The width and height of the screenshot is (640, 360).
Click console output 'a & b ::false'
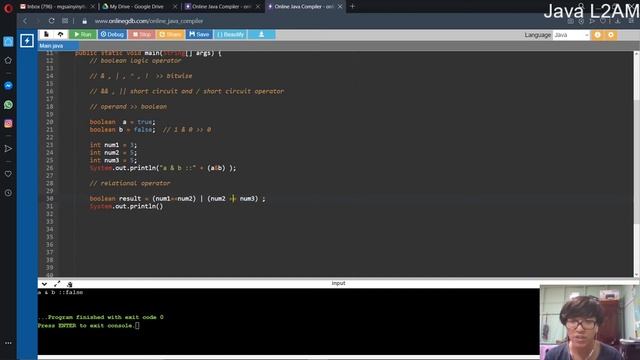60,292
